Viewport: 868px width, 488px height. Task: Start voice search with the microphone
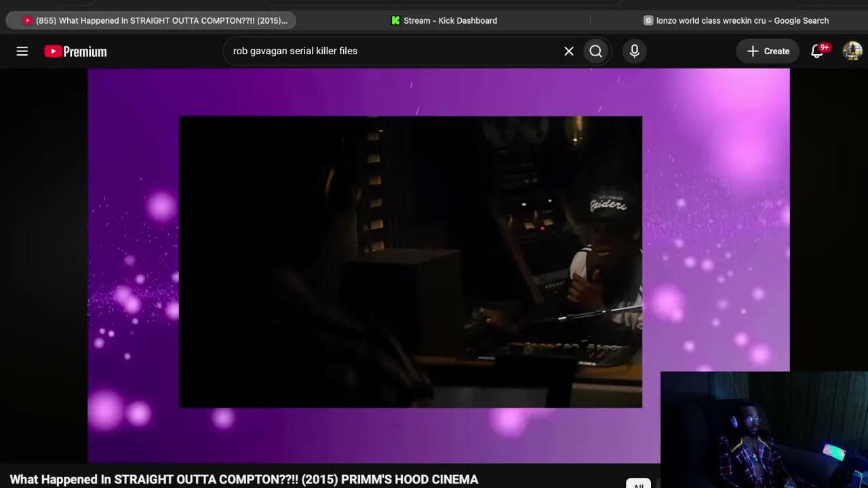point(635,52)
